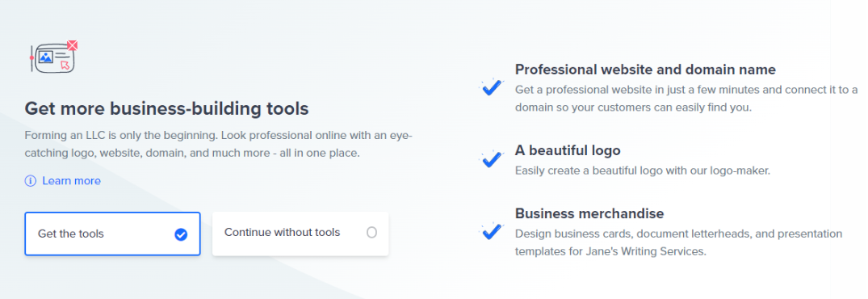Viewport: 868px width, 299px height.
Task: Click the info icon beside Learn more
Action: coord(31,181)
